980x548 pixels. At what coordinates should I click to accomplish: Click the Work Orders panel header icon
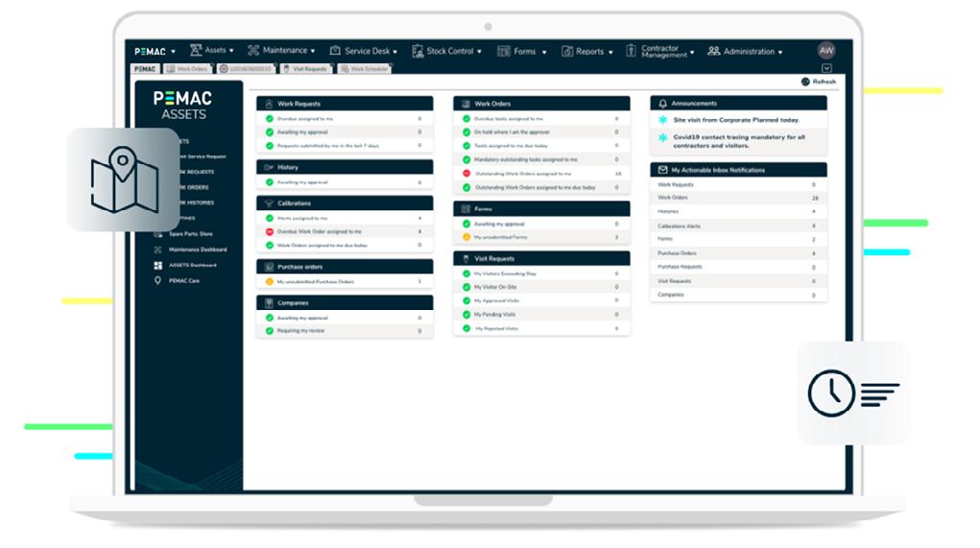[x=466, y=104]
